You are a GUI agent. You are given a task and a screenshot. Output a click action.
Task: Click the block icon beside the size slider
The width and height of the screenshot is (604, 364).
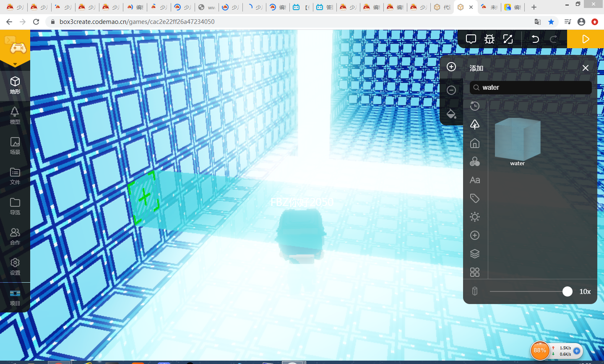tap(475, 291)
